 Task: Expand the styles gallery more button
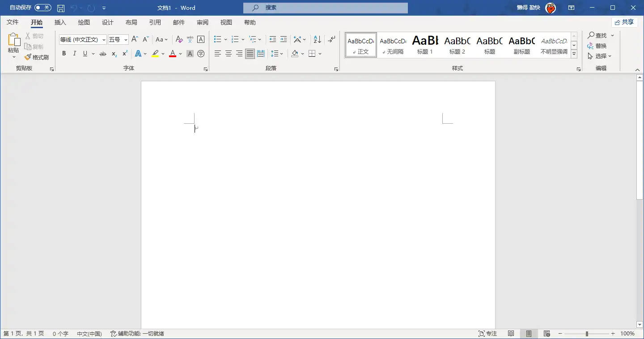pos(574,54)
